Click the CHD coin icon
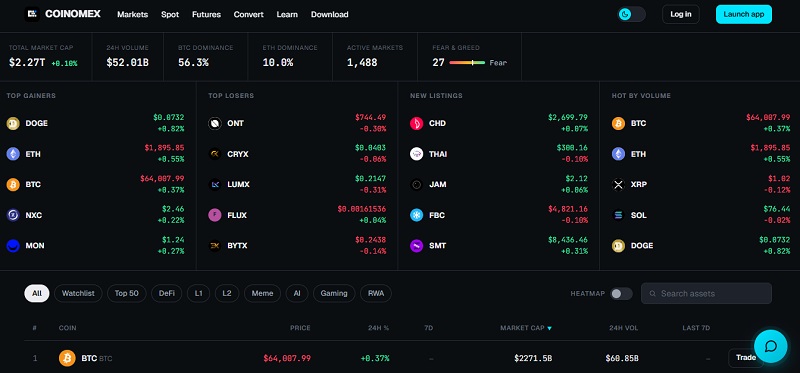 pos(416,123)
